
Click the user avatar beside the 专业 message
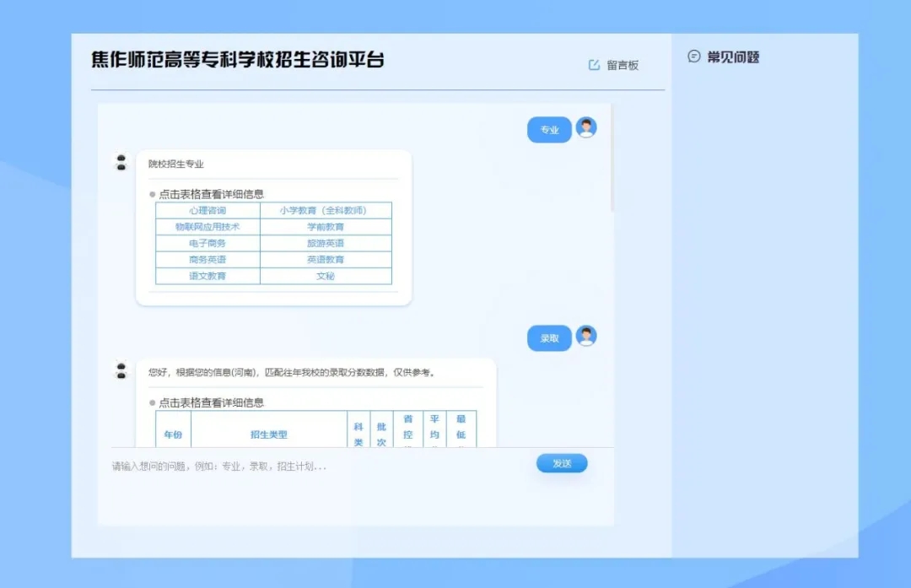click(586, 128)
